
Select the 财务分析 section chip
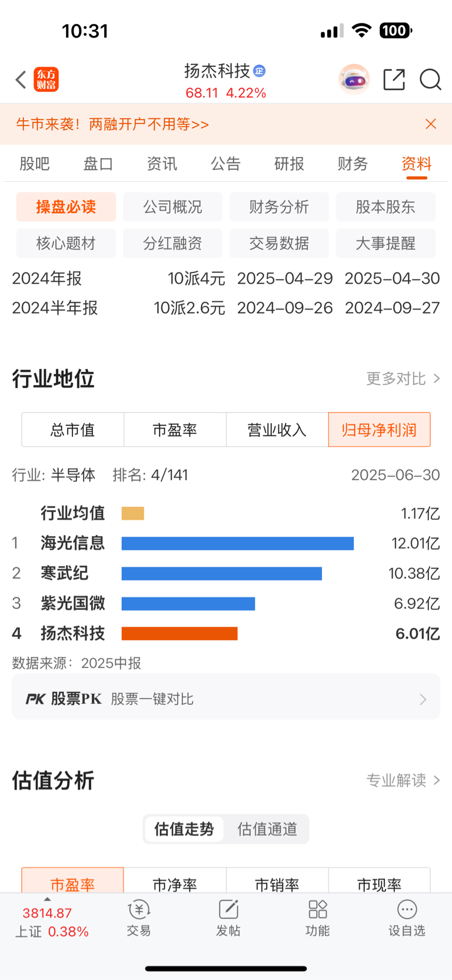pyautogui.click(x=279, y=207)
